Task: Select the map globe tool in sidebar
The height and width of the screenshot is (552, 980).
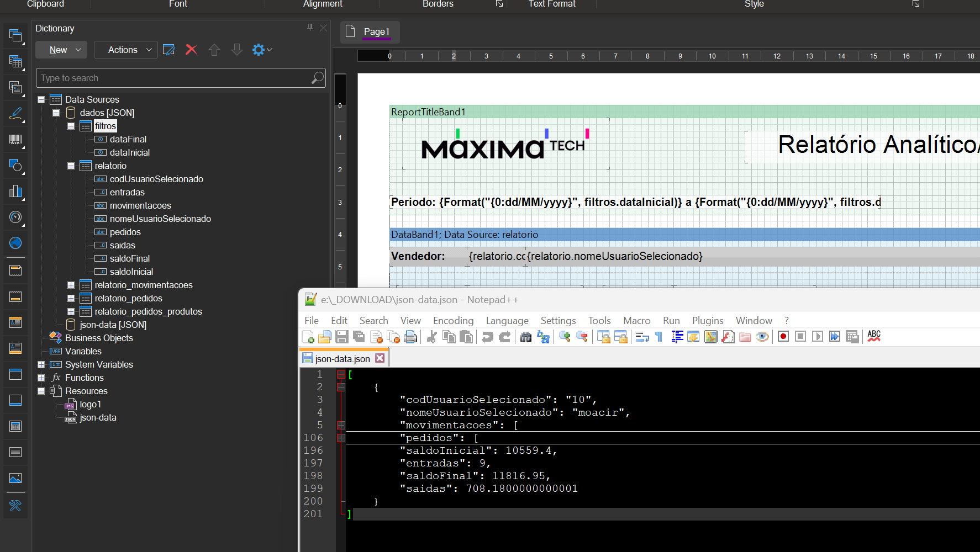Action: 15,243
